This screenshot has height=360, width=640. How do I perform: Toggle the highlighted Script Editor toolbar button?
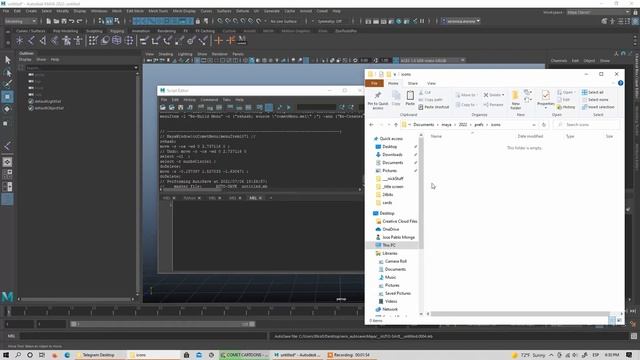click(269, 107)
